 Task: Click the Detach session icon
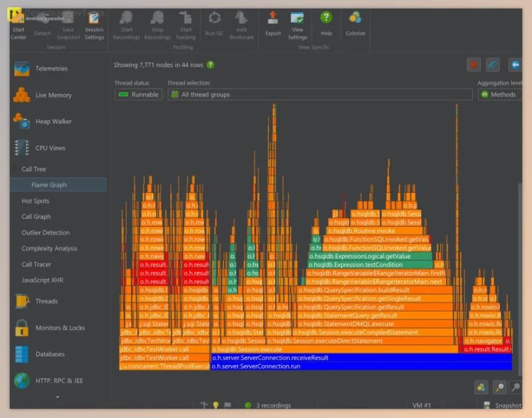click(43, 25)
